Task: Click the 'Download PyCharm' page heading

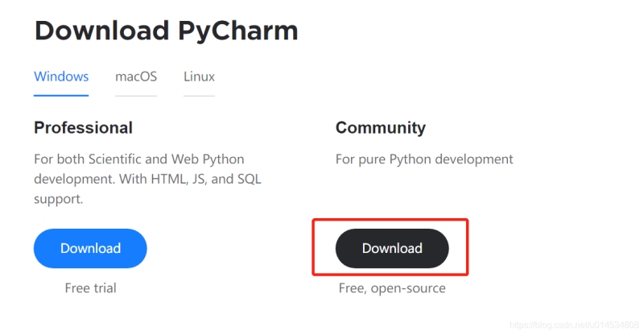Action: (x=166, y=31)
